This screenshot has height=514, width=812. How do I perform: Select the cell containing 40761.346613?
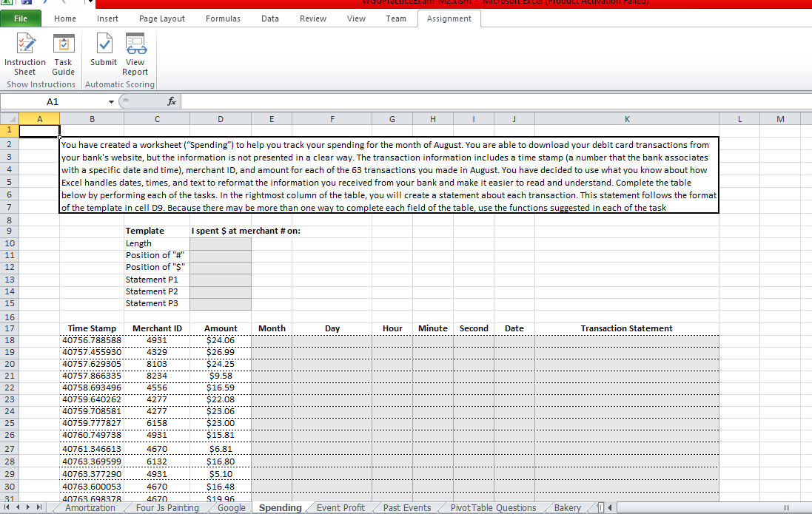92,449
